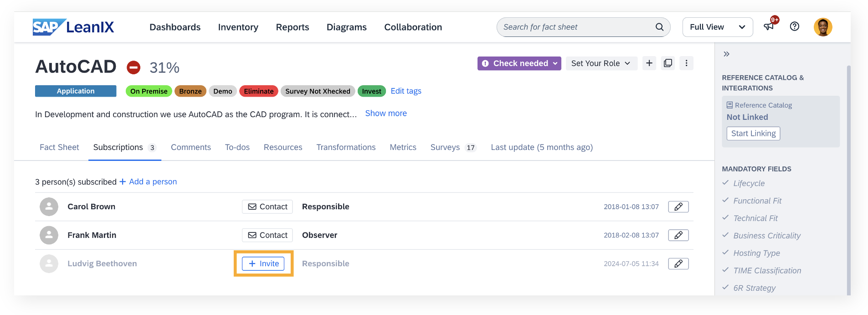Screen dimensions: 868x315
Task: Open the Set Your Role dropdown
Action: pyautogui.click(x=601, y=63)
